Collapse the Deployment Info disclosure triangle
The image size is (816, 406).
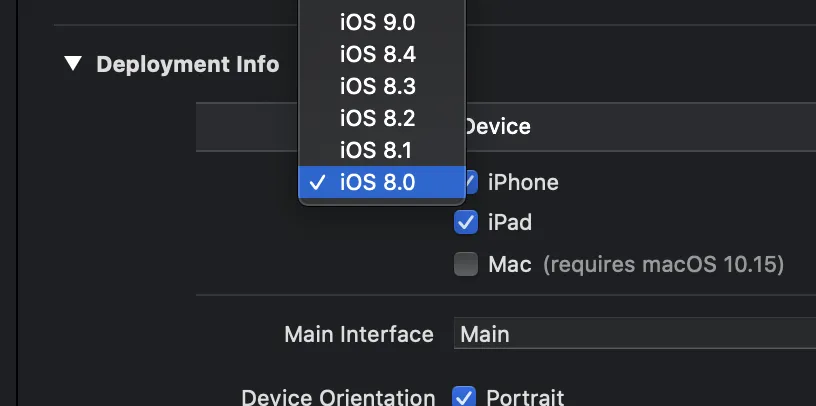click(72, 64)
